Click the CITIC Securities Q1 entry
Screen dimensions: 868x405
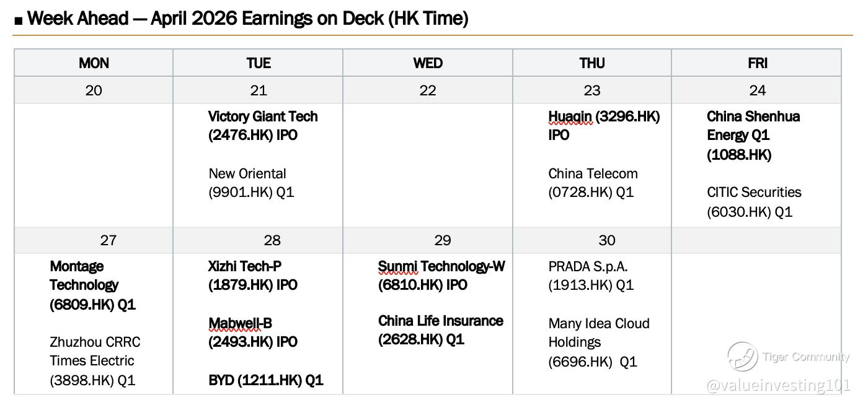pos(754,202)
